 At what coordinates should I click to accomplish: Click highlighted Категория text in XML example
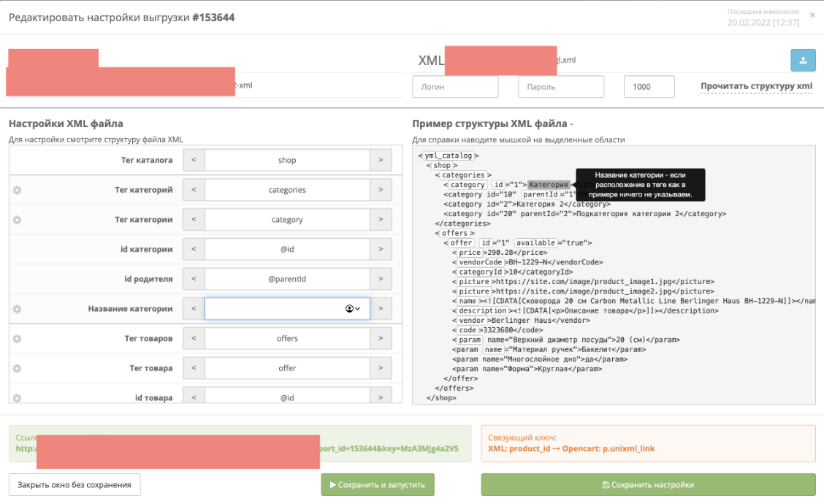[549, 185]
